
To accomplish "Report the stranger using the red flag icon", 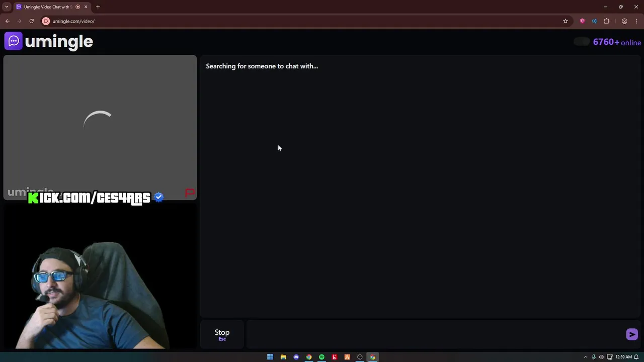I will click(190, 193).
